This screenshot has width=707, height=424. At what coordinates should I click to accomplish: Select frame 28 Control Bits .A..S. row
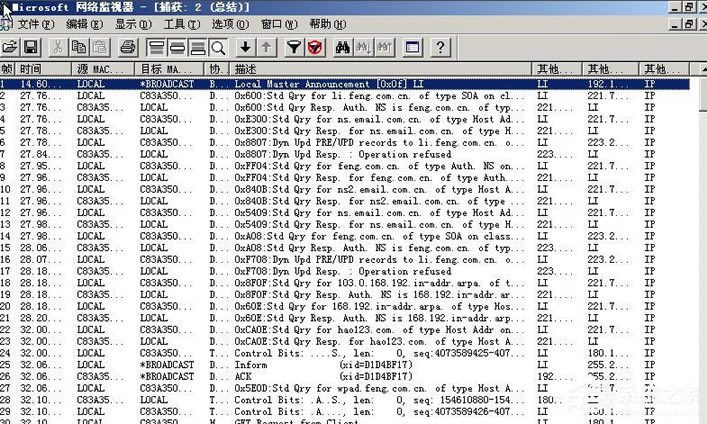[344, 400]
